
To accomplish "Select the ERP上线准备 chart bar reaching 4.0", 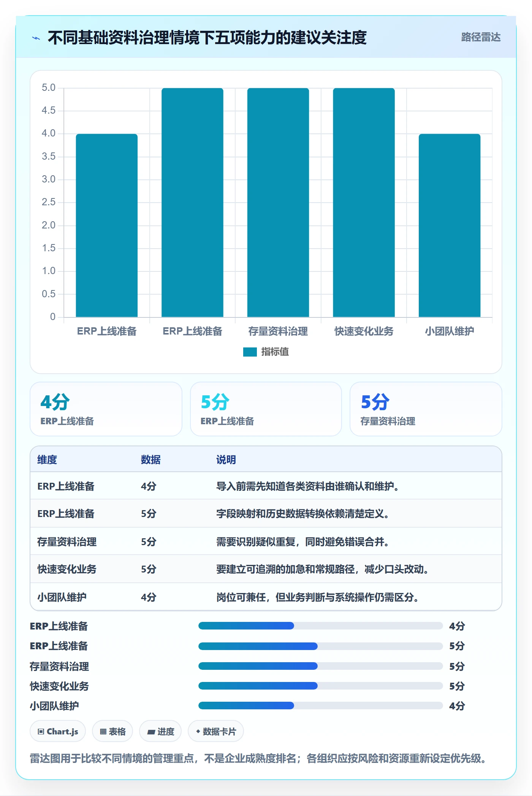I will 107,225.
